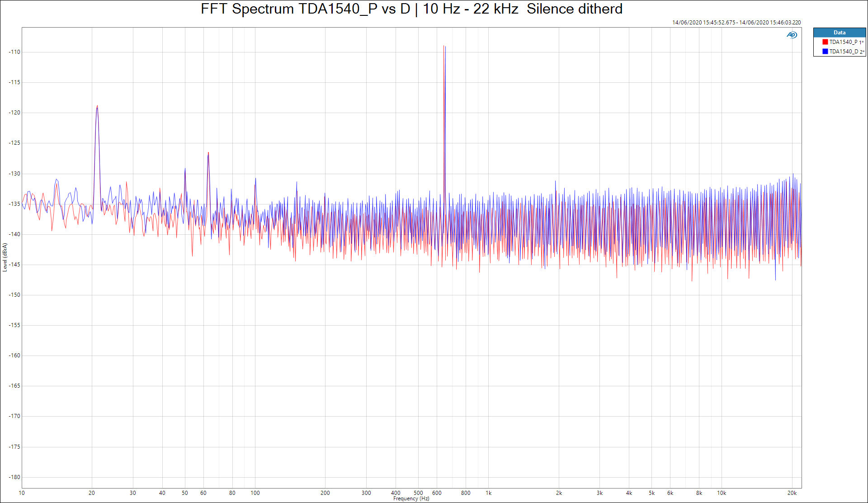Click the -180 level axis tick label
The width and height of the screenshot is (868, 503).
[x=14, y=477]
